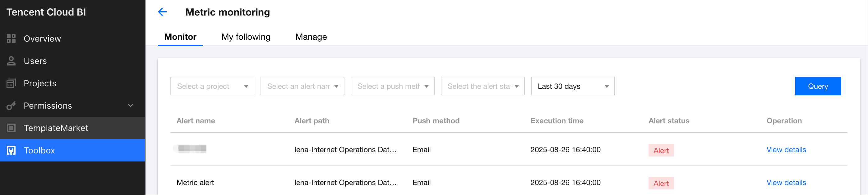The height and width of the screenshot is (195, 868).
Task: Open the push method dropdown
Action: pos(392,86)
